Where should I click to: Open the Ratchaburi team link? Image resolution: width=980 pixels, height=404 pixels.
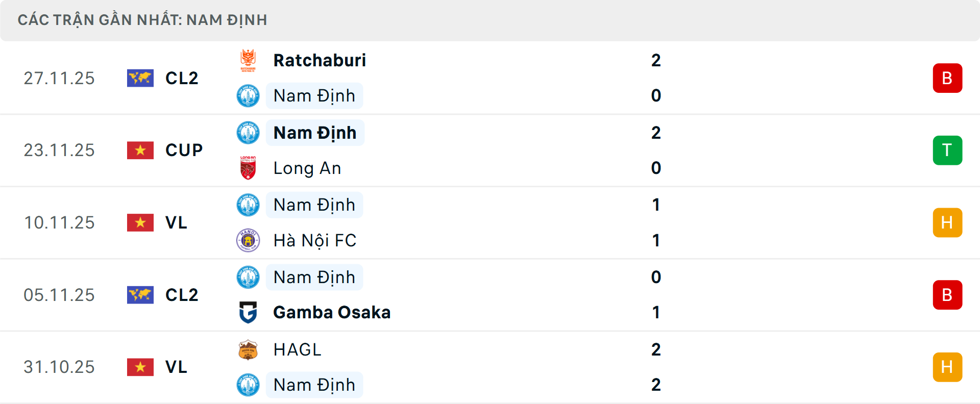[x=320, y=60]
